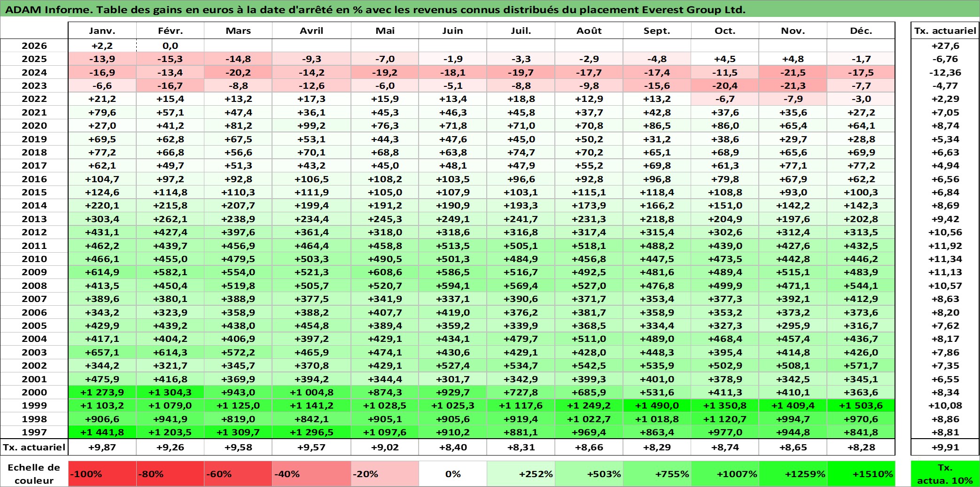Image resolution: width=980 pixels, height=487 pixels.
Task: Click the '-20,4' October 2023 cell
Action: tap(725, 85)
